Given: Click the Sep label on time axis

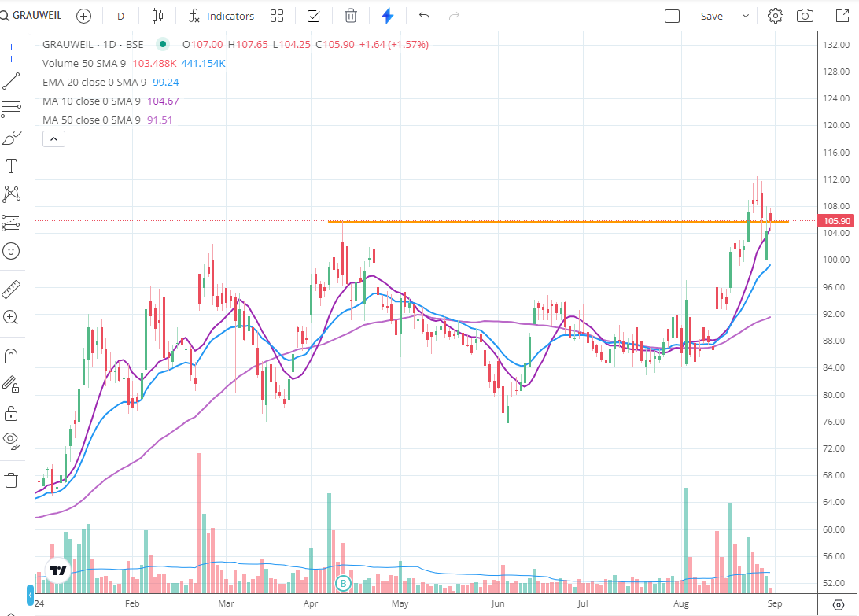Looking at the screenshot, I should coord(775,603).
